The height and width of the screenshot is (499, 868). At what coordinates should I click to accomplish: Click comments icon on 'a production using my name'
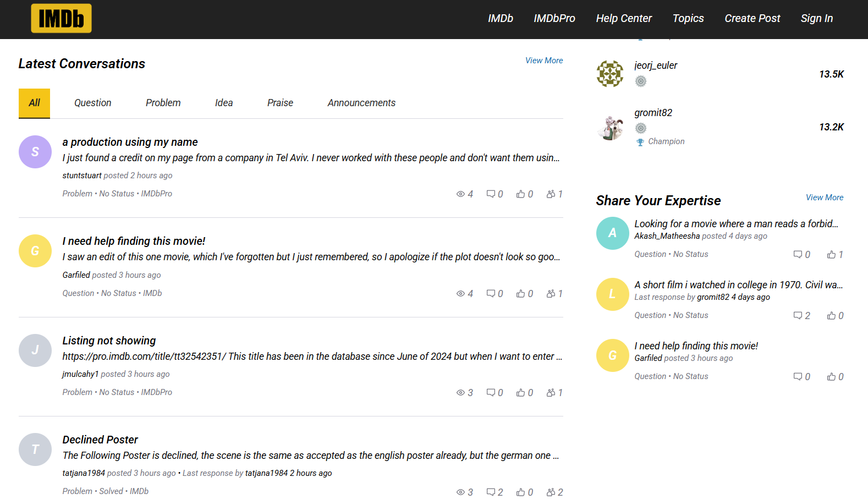point(491,194)
